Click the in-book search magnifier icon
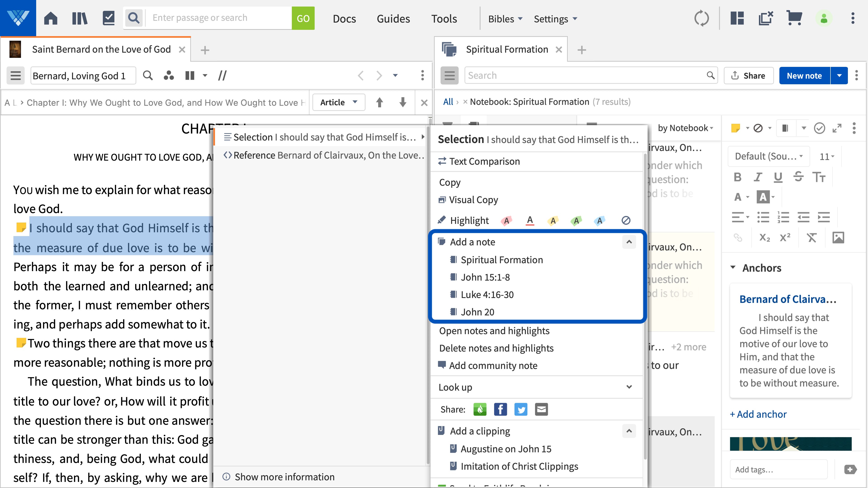The image size is (868, 488). click(x=148, y=75)
